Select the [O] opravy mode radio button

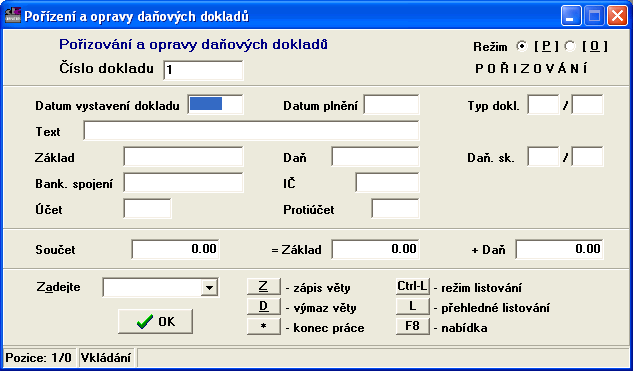point(570,46)
